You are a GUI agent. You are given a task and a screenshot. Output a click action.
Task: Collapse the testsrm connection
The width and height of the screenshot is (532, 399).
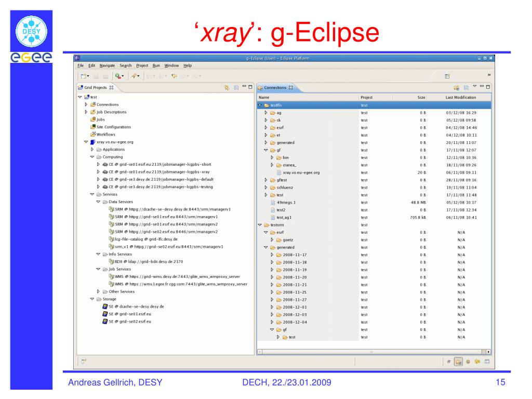[x=260, y=225]
